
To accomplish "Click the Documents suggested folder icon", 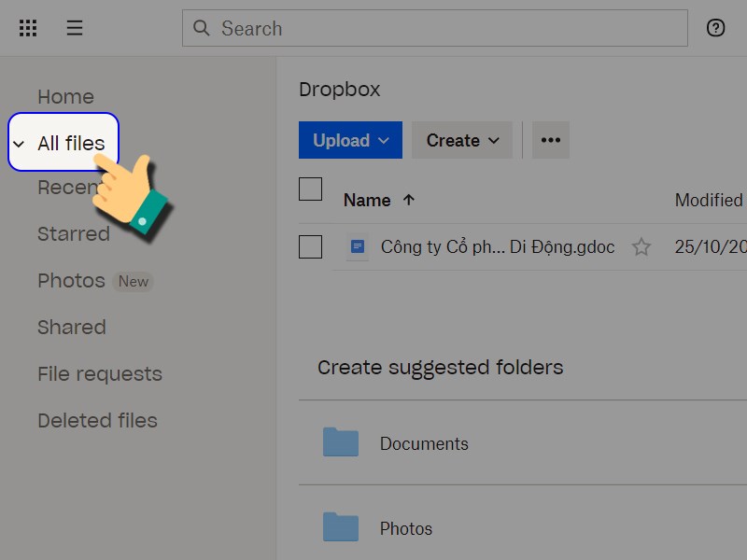I will [x=341, y=442].
